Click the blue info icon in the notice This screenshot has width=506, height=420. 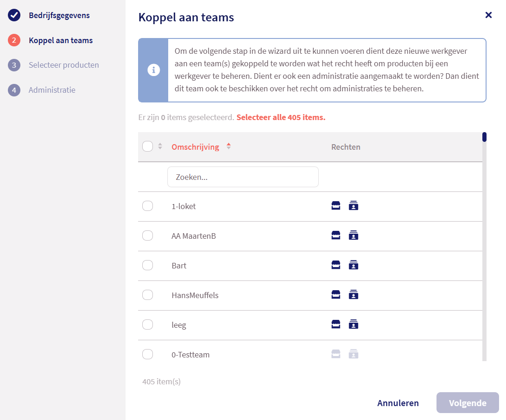tap(153, 70)
